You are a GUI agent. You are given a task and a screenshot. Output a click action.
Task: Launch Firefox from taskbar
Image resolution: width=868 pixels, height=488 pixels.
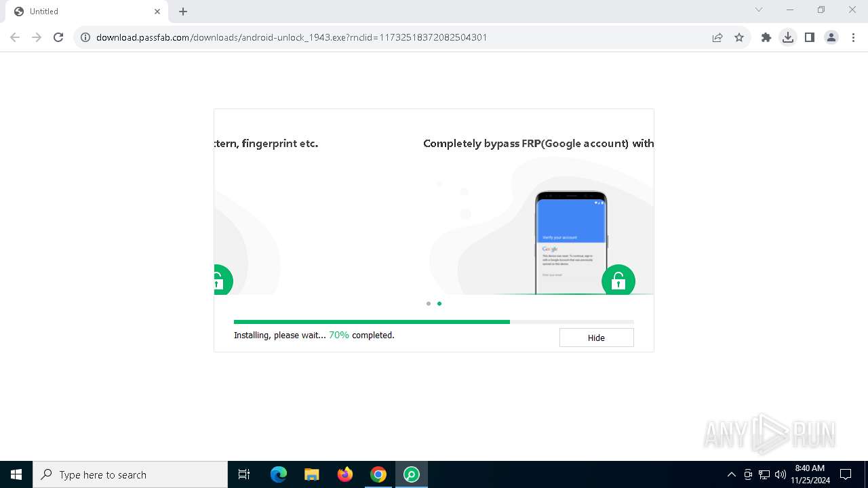pos(345,474)
